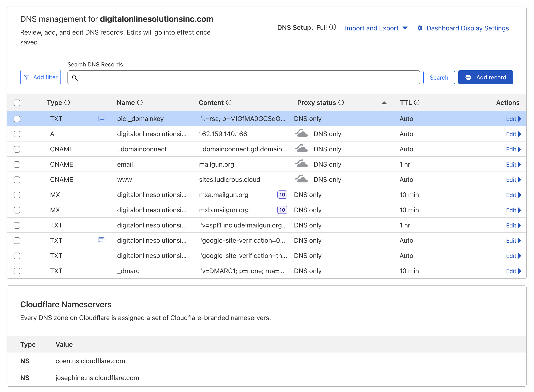Click the gray cloud icon for www record
The image size is (534, 392).
[301, 179]
